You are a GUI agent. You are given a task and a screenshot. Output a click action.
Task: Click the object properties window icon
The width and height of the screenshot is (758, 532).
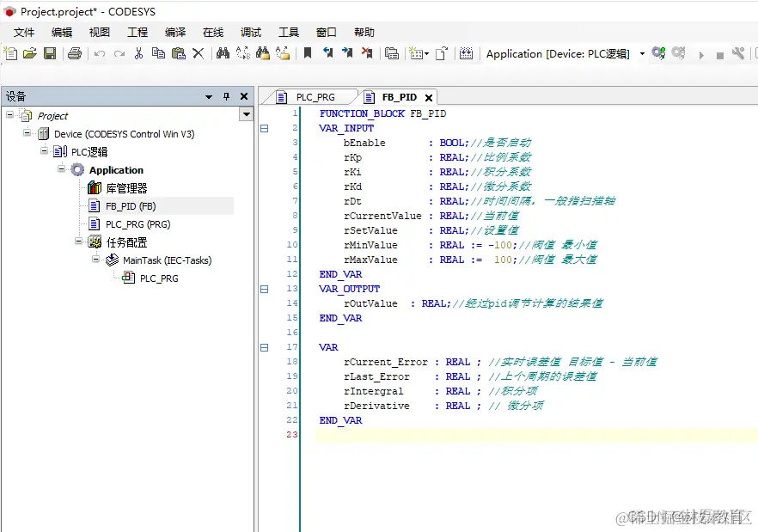pos(392,53)
